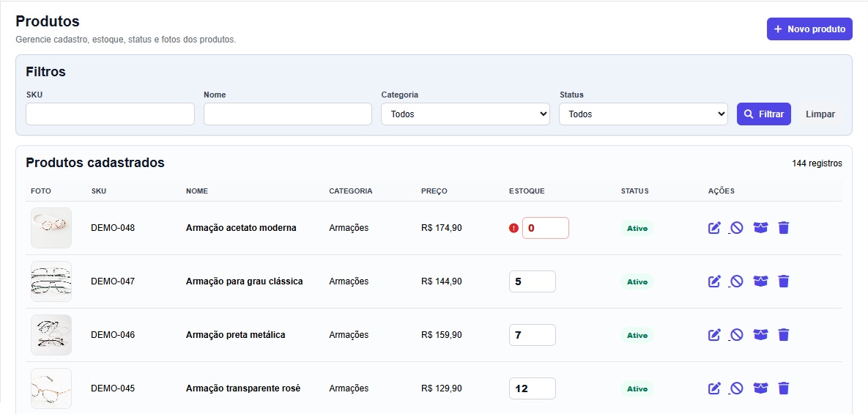868x420 pixels.
Task: Click price R$ 129,90
Action: (441, 388)
